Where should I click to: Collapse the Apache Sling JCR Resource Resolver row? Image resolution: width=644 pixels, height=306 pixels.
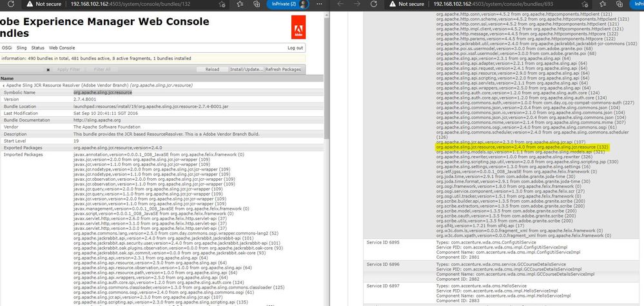point(2,85)
